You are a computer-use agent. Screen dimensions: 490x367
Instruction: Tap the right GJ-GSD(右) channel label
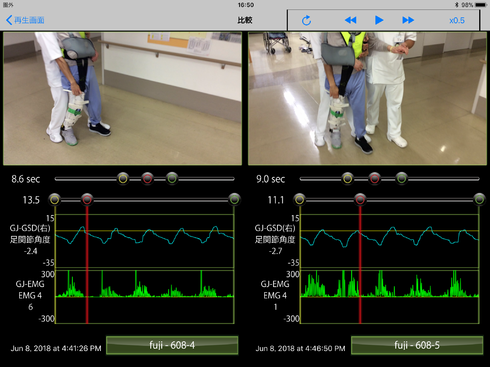275,228
